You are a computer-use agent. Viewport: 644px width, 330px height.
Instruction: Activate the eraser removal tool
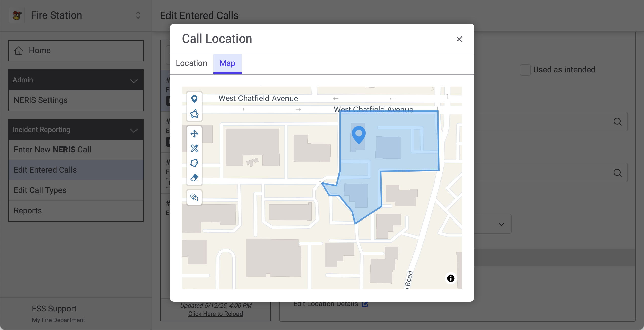(x=194, y=178)
